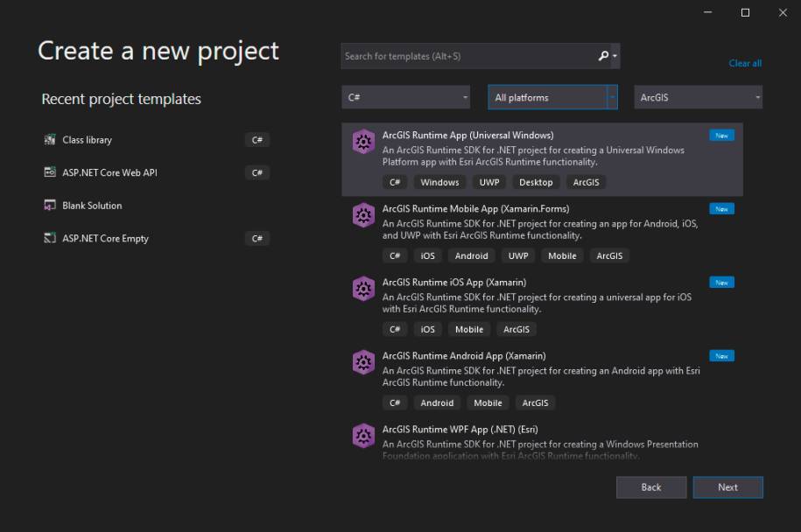801x532 pixels.
Task: Click Windows tag on Universal Windows template
Action: click(x=439, y=182)
